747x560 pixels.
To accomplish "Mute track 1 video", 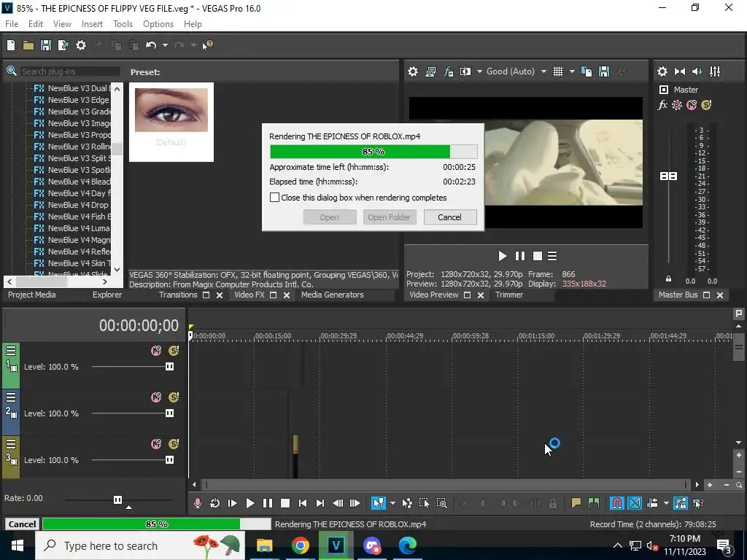I will coord(156,351).
